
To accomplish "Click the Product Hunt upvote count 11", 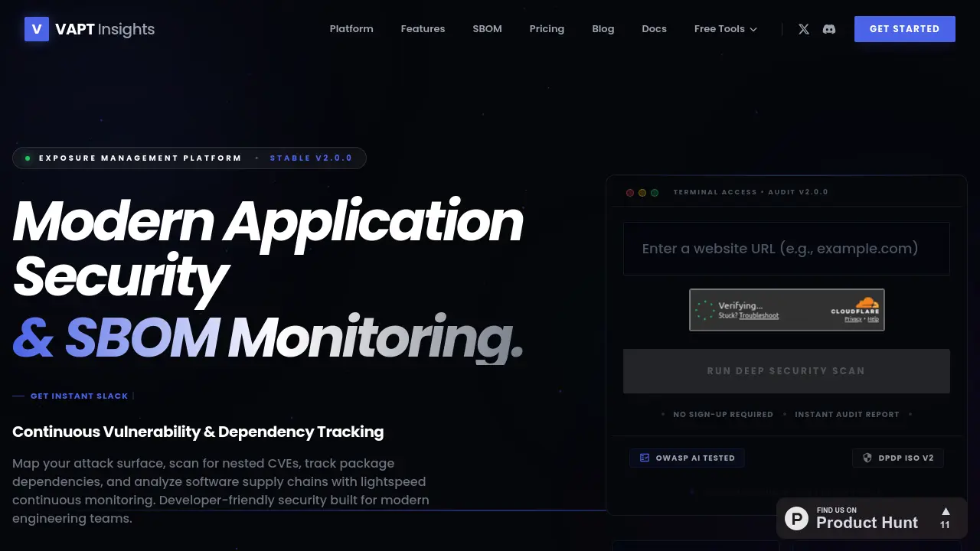I will pyautogui.click(x=945, y=525).
